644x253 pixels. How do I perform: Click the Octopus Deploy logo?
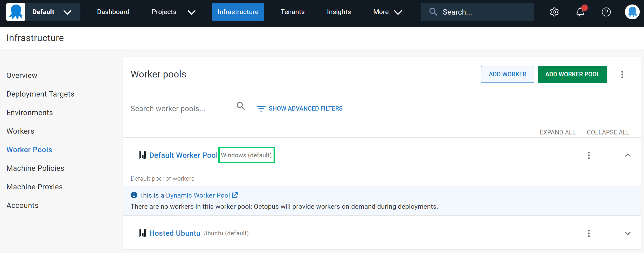click(15, 12)
